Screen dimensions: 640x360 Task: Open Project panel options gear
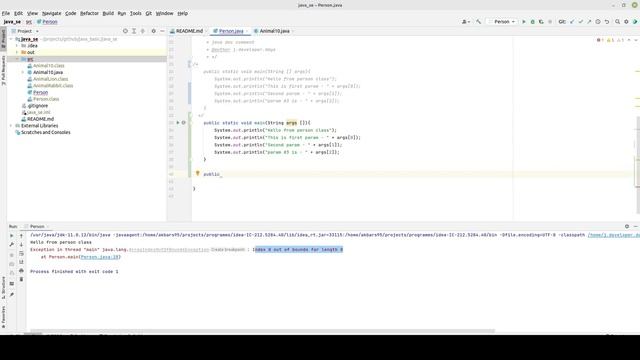point(153,31)
